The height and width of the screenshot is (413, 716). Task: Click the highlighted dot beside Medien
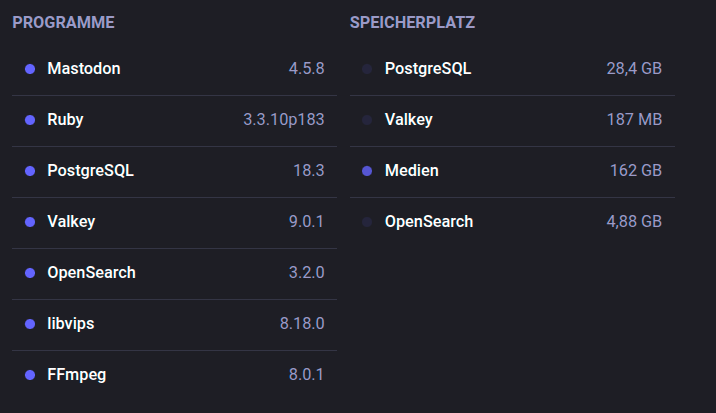[367, 171]
